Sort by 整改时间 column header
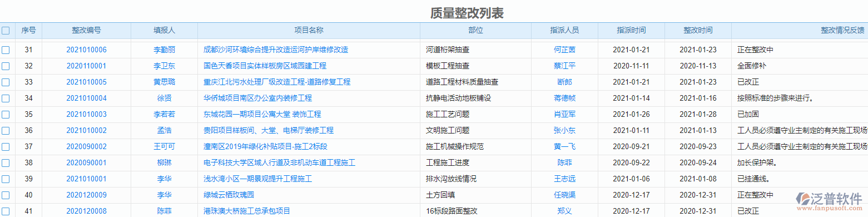 point(698,31)
